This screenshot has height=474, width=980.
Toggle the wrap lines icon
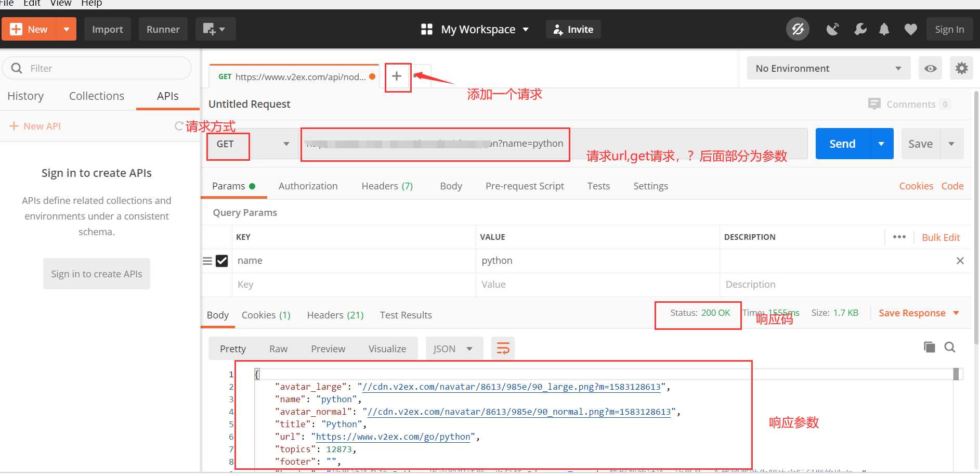503,349
